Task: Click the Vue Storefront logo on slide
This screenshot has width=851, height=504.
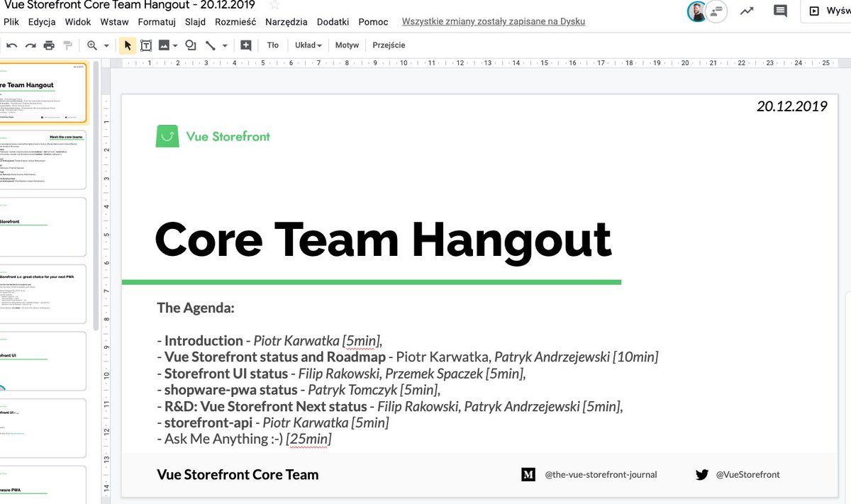Action: pos(213,136)
